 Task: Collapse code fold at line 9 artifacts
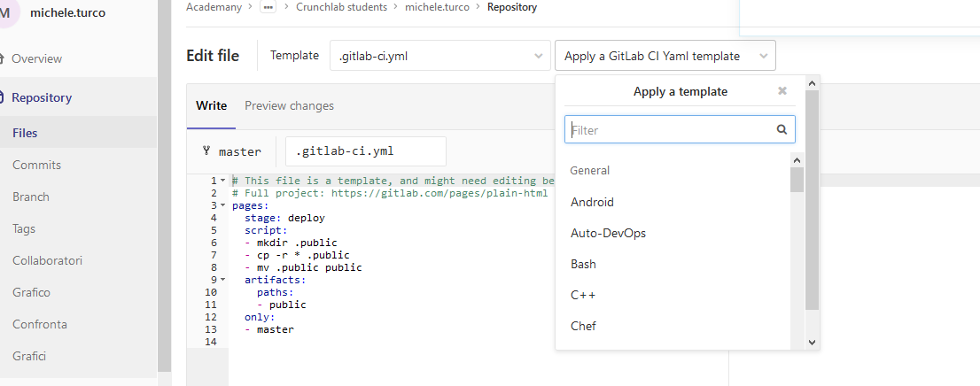tap(222, 280)
